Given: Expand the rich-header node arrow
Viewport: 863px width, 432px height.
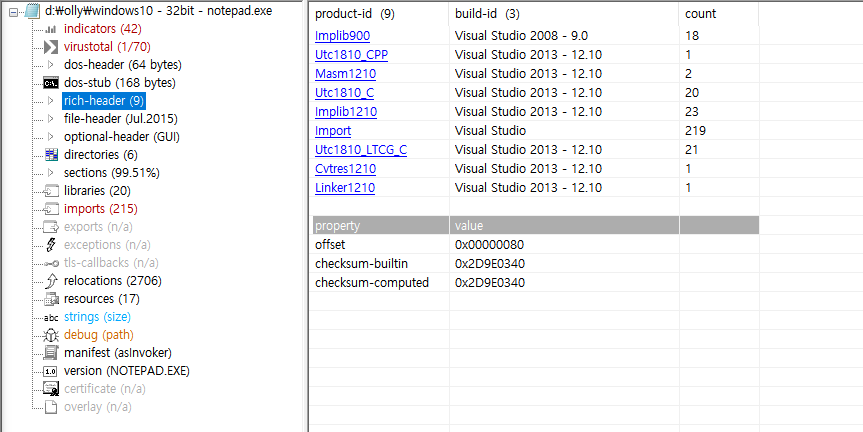Looking at the screenshot, I should click(x=51, y=101).
